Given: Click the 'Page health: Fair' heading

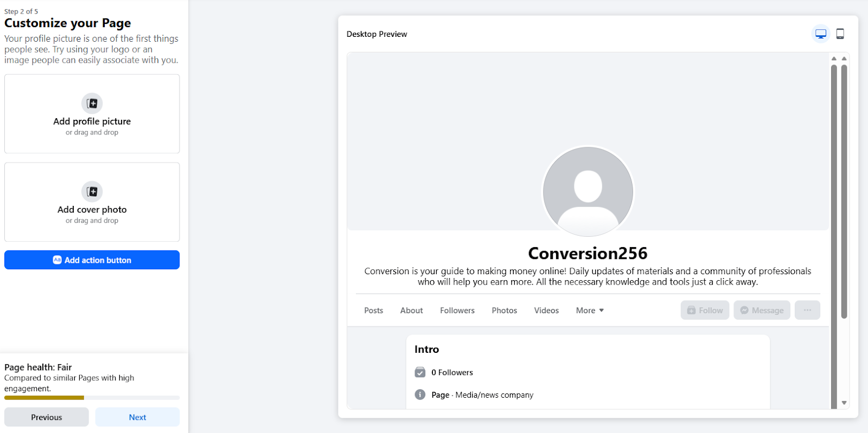Looking at the screenshot, I should point(38,367).
